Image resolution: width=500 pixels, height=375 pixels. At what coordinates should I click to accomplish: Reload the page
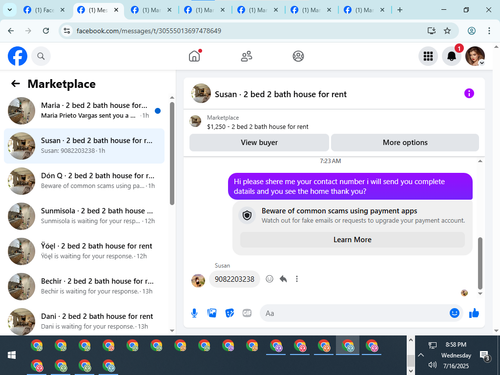pos(46,31)
